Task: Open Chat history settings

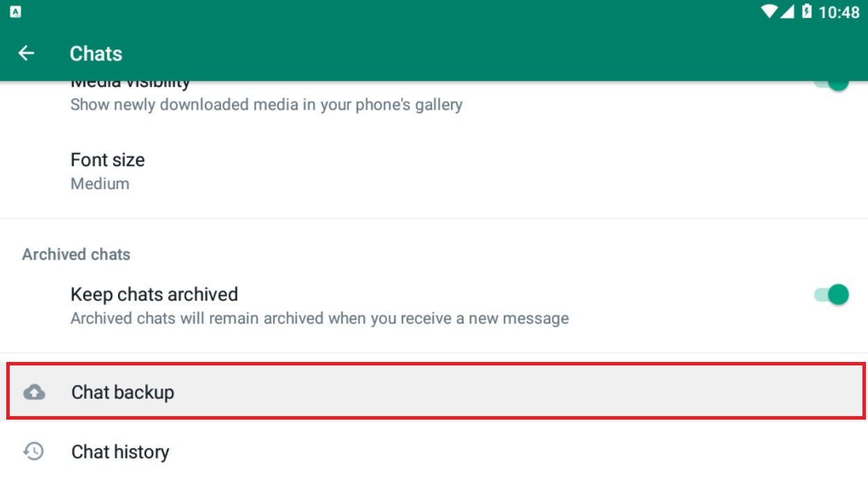Action: click(119, 452)
